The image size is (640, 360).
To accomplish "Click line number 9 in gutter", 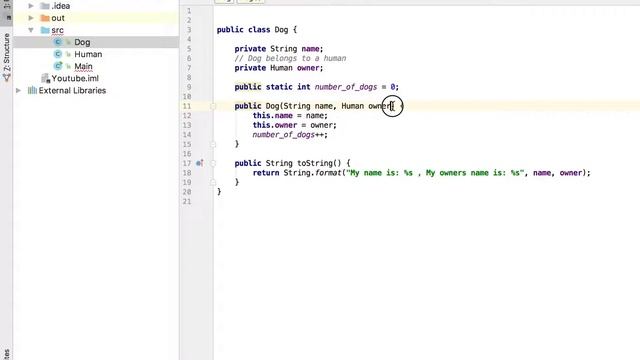I will point(189,87).
